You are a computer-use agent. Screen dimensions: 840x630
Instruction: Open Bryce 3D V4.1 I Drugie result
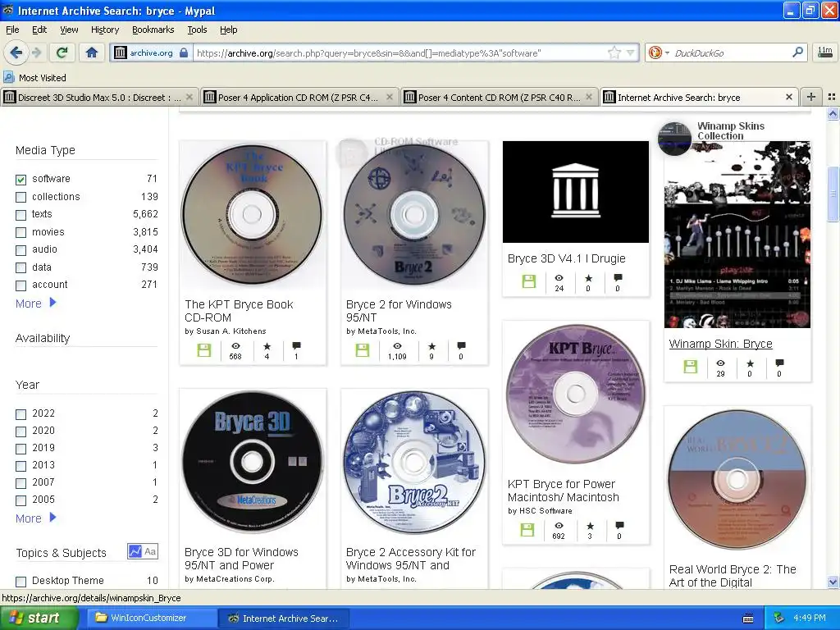click(566, 258)
